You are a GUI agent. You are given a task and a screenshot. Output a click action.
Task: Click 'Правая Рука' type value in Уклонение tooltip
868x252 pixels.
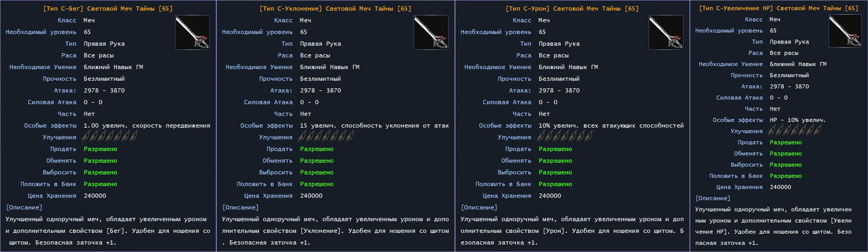click(321, 44)
